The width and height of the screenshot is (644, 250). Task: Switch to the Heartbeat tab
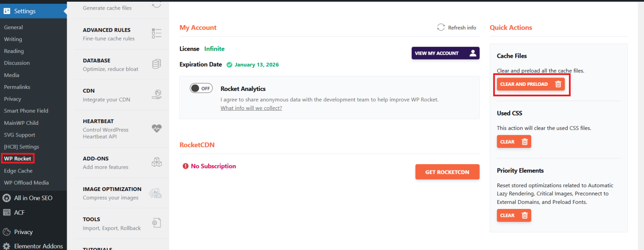[99, 121]
